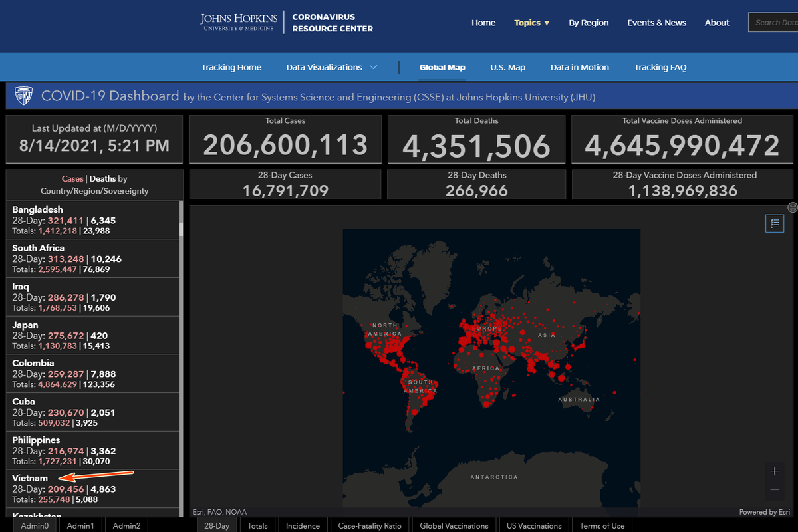
Task: Select the 28-Day map tab
Action: tap(217, 525)
